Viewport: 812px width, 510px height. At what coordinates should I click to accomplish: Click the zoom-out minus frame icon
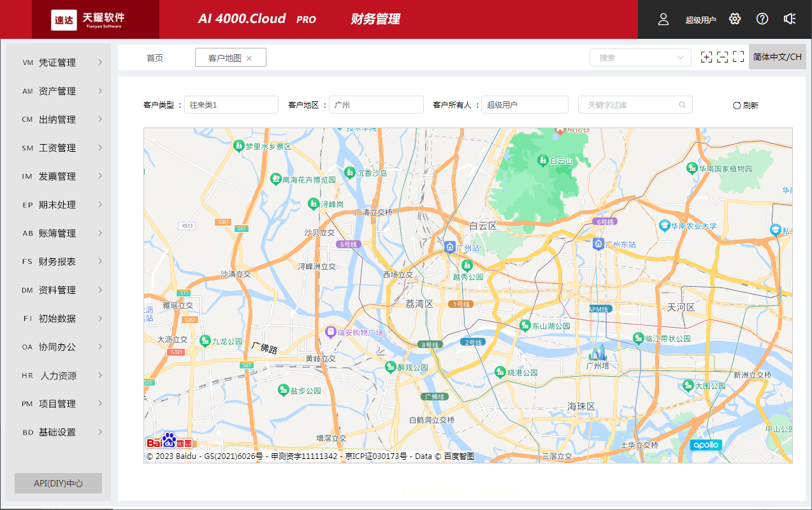click(722, 57)
